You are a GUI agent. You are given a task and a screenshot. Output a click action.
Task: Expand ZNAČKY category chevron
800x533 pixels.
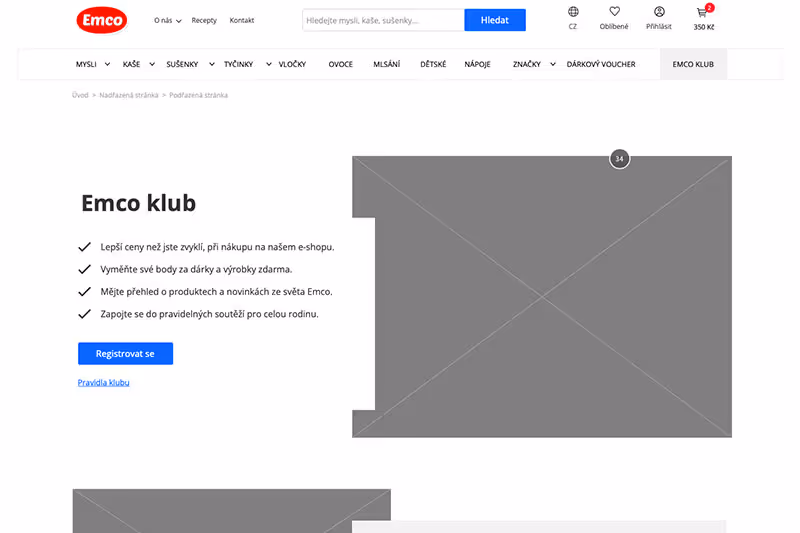coord(553,64)
